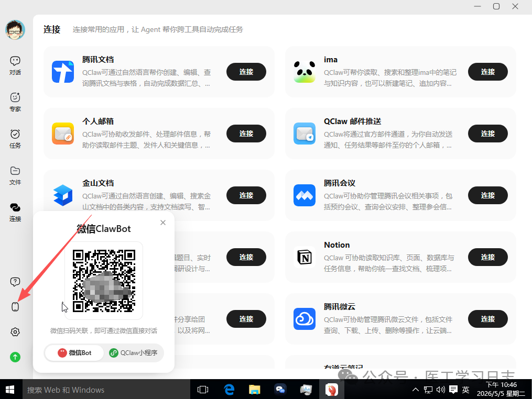Open the taskbar clock and date
Screen dimensions: 532x399
[501, 389]
